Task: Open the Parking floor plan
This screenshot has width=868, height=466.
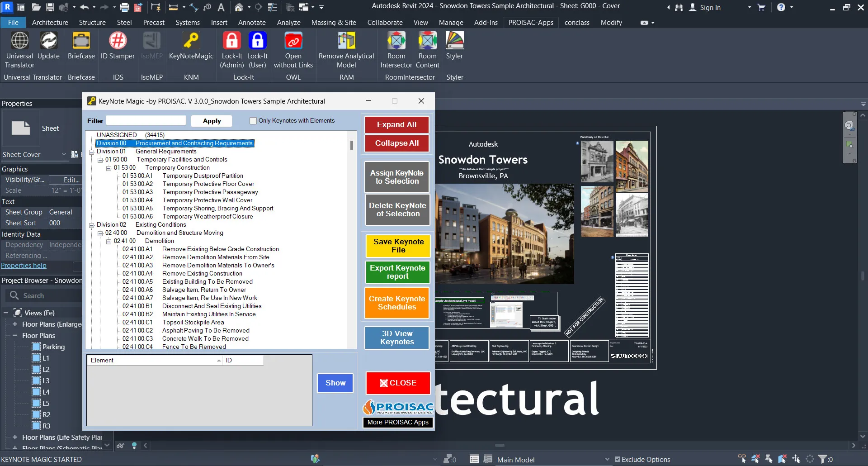Action: [x=53, y=347]
